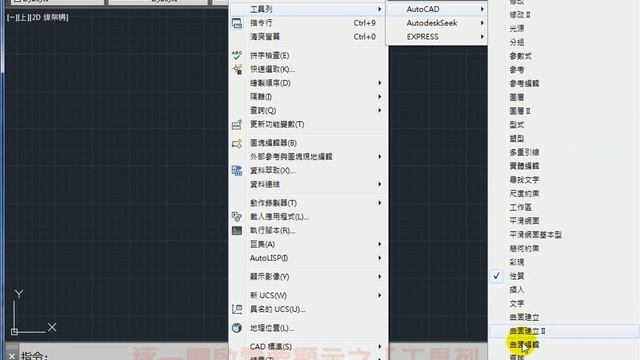
Task: Select the 建型 toolbar entry
Action: (x=516, y=138)
